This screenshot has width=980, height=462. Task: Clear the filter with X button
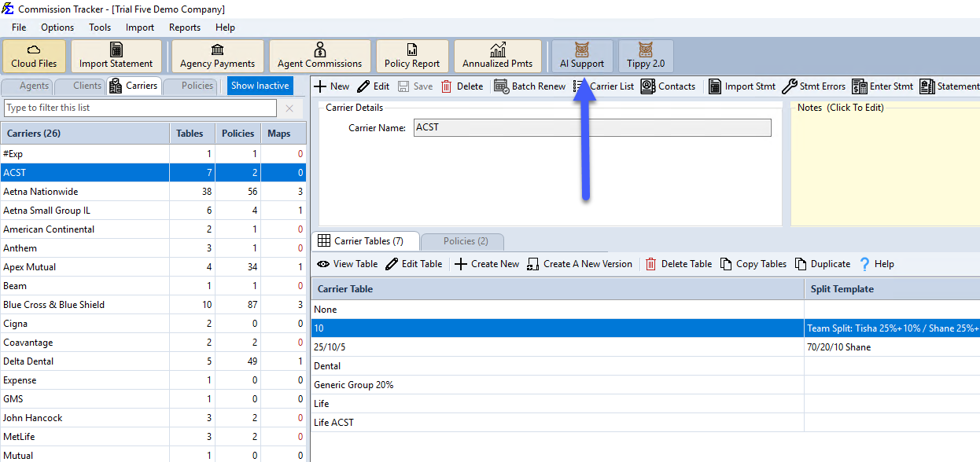tap(289, 108)
